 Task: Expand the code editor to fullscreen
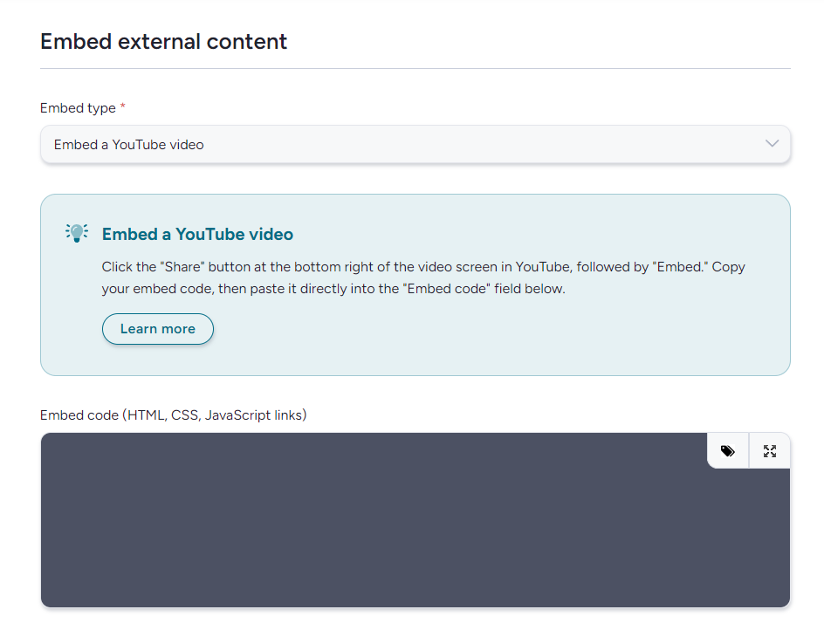[769, 451]
